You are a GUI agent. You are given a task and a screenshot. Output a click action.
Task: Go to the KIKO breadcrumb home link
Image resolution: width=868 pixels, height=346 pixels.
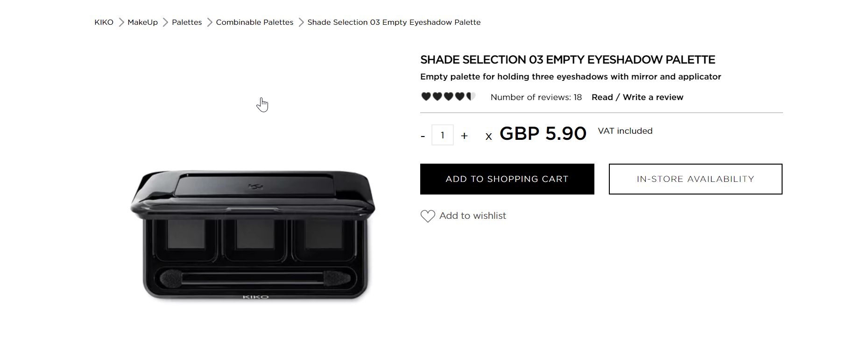[x=104, y=22]
